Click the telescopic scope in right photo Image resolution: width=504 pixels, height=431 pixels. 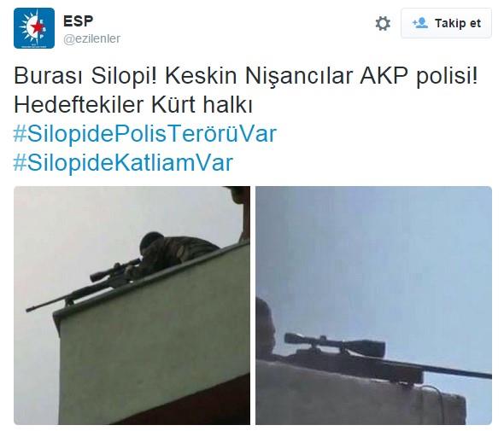pyautogui.click(x=334, y=344)
